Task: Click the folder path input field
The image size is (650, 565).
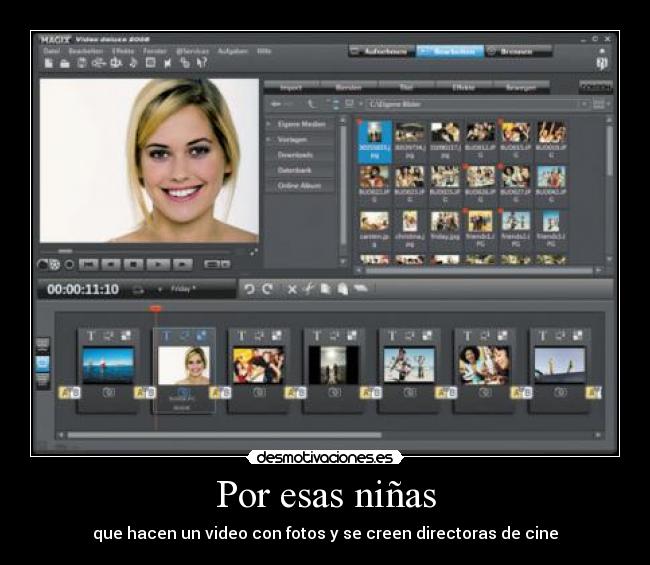Action: click(473, 104)
